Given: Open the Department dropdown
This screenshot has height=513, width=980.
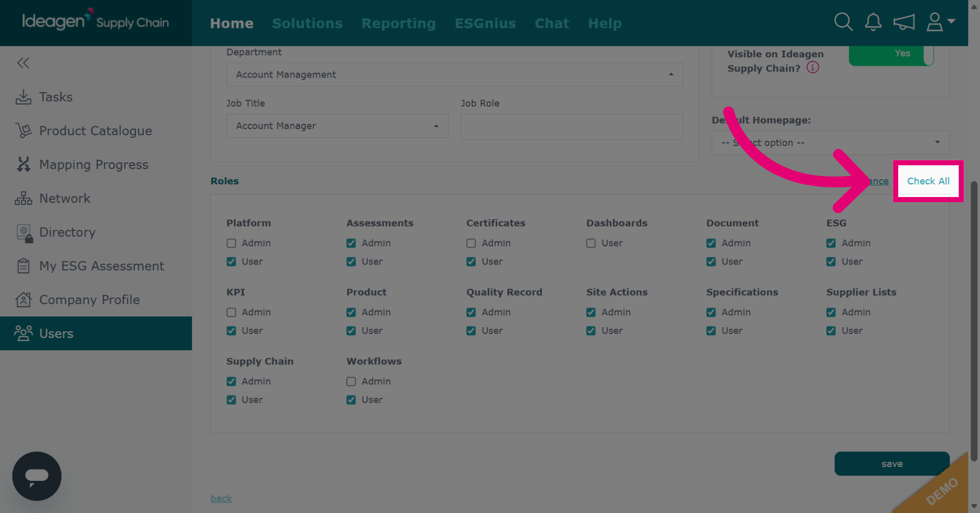Looking at the screenshot, I should click(x=455, y=75).
